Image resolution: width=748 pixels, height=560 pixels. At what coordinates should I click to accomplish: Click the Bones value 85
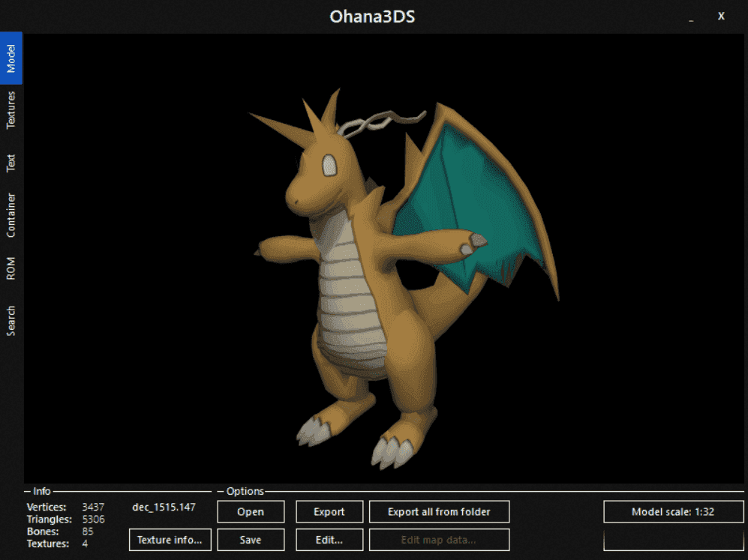click(x=88, y=532)
